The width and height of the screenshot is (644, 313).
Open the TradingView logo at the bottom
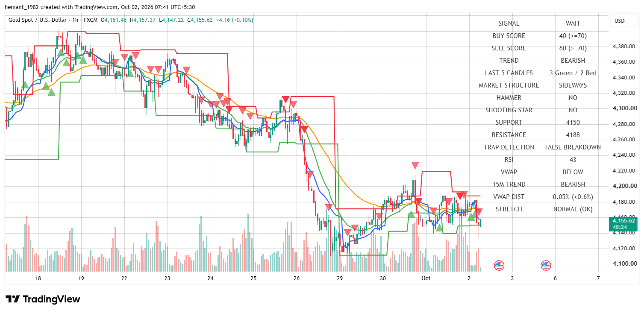43,299
